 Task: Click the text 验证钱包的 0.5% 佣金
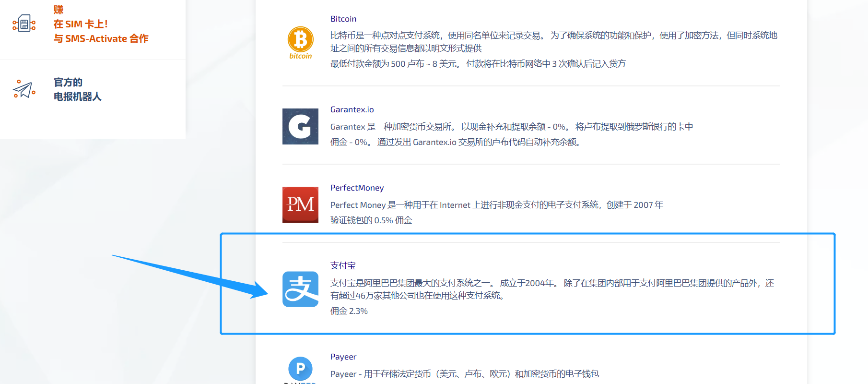[x=371, y=220]
